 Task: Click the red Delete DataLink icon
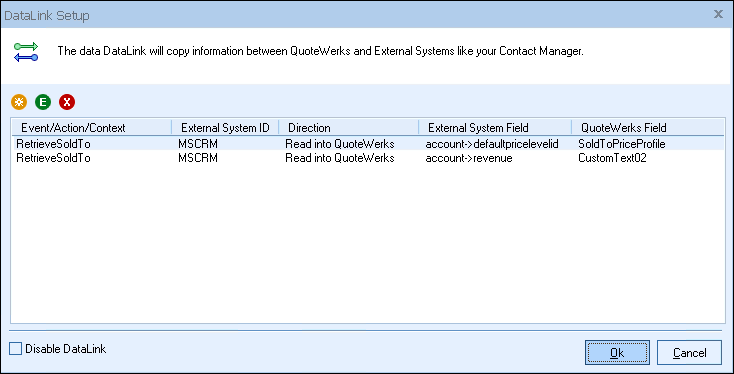click(x=67, y=102)
